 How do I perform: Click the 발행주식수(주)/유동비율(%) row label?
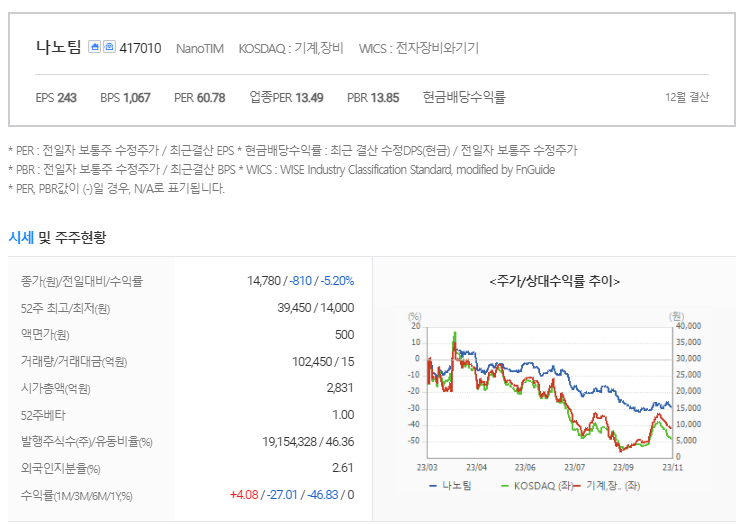coord(86,442)
